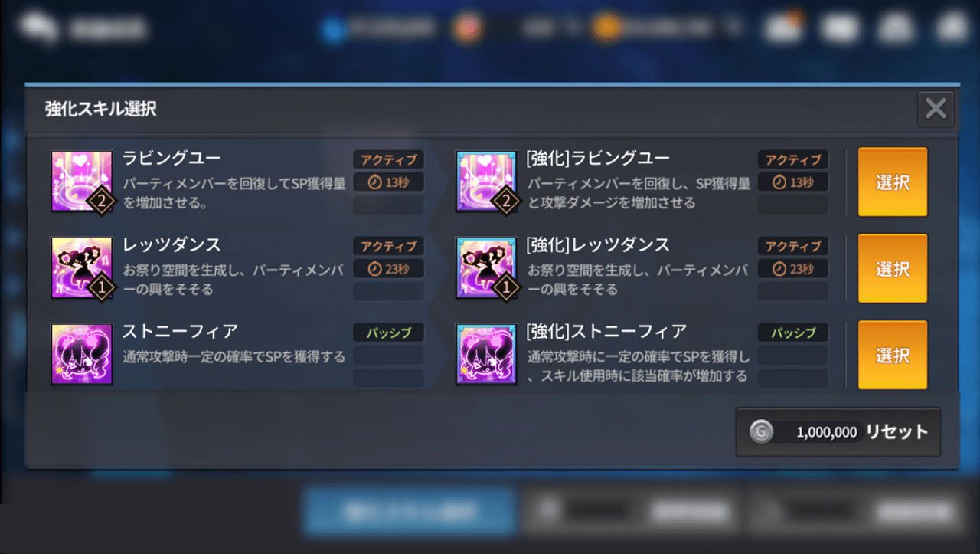Select the enhanced ラビングユー with 選択 button

pos(893,182)
